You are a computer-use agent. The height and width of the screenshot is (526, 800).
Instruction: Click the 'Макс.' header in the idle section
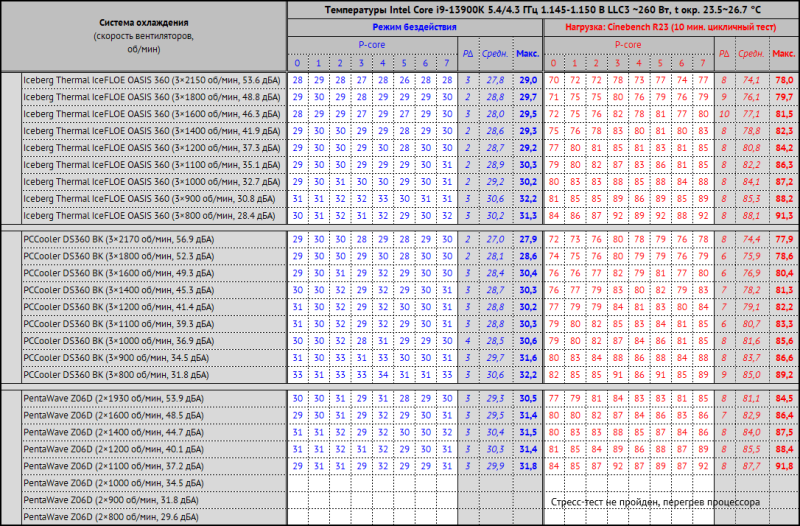(528, 53)
